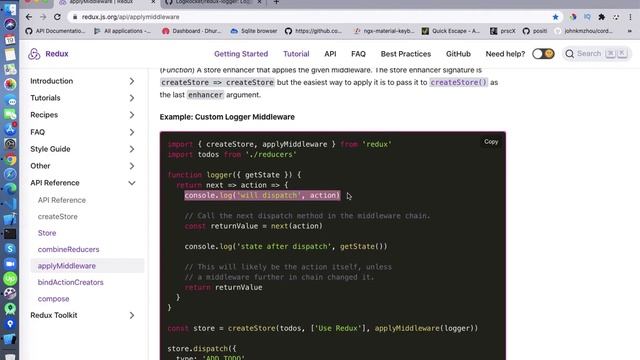The image size is (640, 360).
Task: Open Microsoft Edge in the dock
Action: coord(10,189)
